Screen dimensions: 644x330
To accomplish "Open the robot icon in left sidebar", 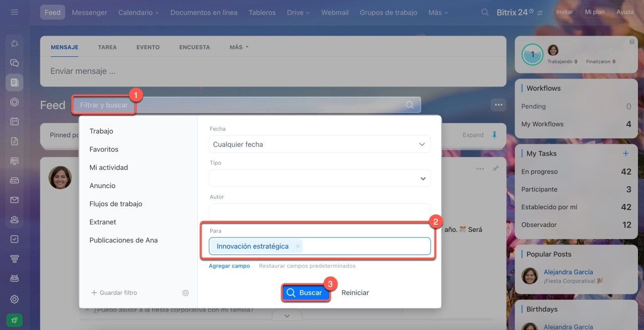I will coord(15,279).
